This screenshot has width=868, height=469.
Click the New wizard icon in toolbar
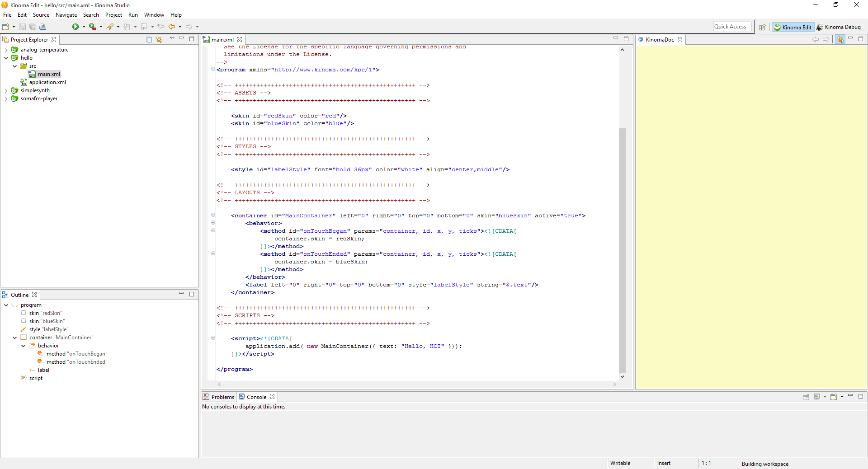6,27
